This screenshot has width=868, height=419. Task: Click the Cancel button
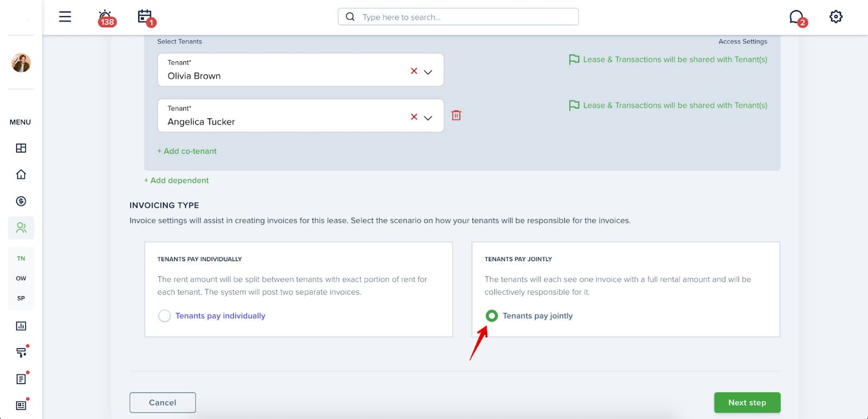[x=163, y=403]
